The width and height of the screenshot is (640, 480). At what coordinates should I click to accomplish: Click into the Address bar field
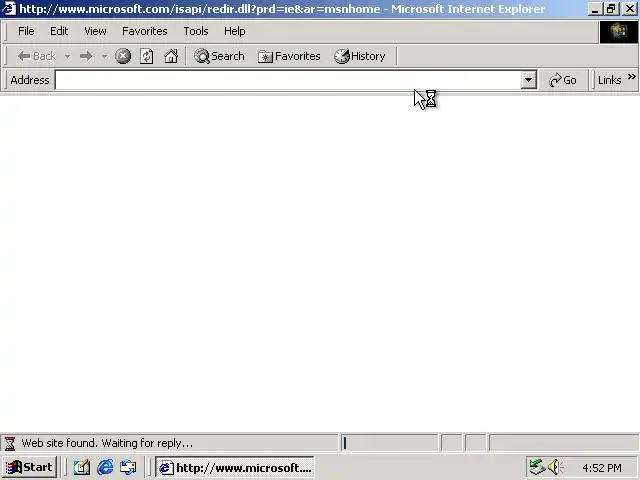[288, 80]
